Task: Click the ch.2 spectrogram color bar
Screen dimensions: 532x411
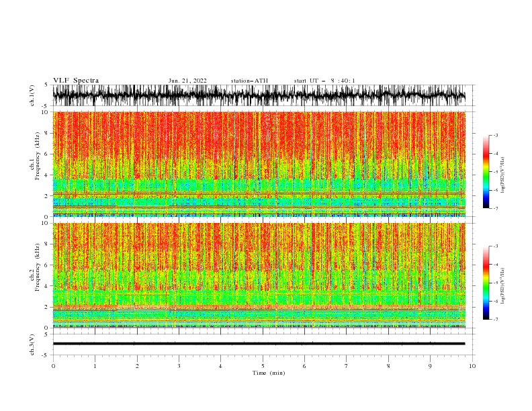Action: 486,283
